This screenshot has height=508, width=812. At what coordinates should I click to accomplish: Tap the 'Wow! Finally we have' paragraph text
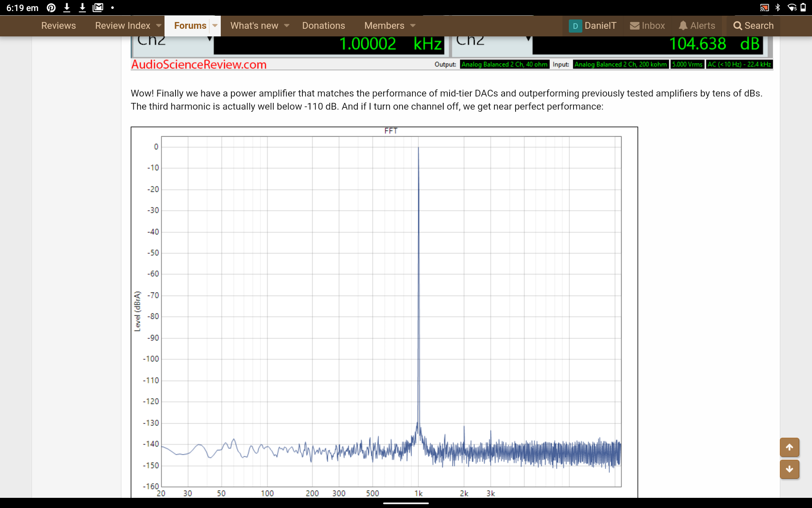coord(447,100)
